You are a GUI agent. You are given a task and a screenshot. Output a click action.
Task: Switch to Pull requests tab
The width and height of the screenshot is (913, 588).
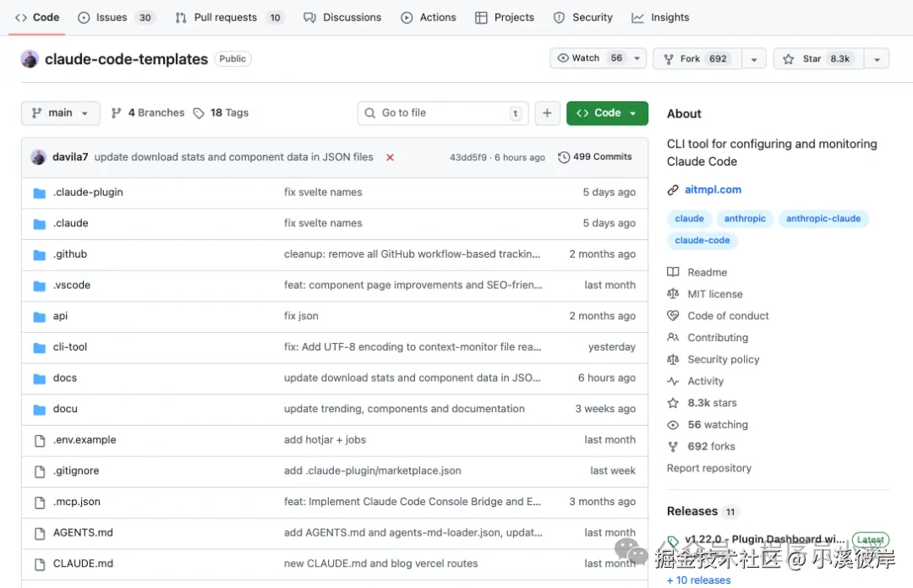point(229,18)
